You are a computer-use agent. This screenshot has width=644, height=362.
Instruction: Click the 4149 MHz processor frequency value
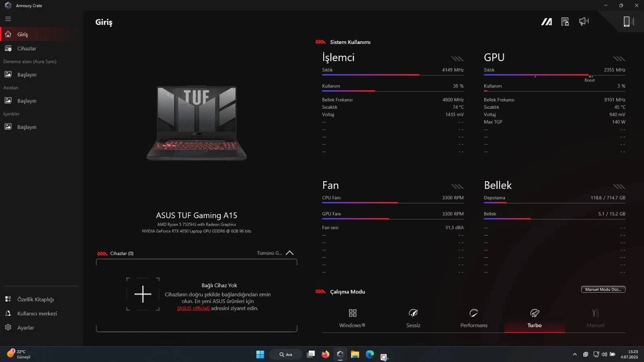(x=453, y=70)
